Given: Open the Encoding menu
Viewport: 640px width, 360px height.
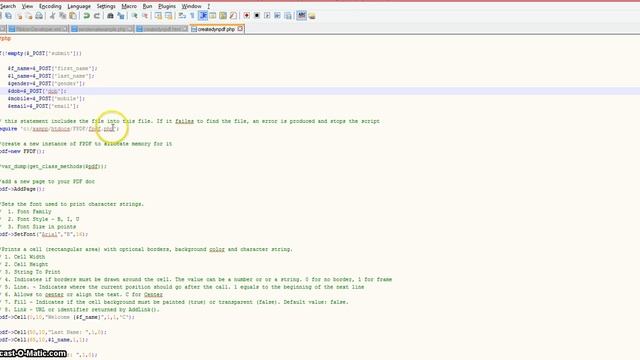Looking at the screenshot, I should pos(50,6).
